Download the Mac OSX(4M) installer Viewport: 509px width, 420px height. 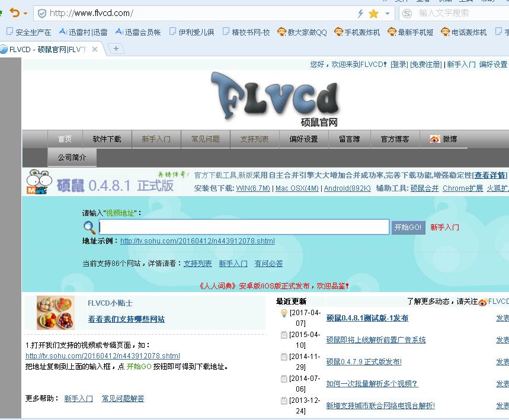297,188
